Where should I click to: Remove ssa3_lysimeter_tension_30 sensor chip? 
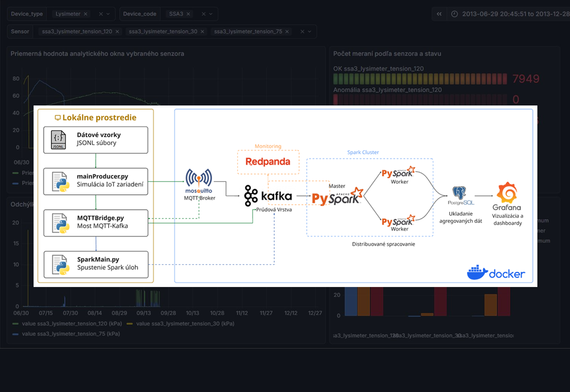click(x=202, y=32)
